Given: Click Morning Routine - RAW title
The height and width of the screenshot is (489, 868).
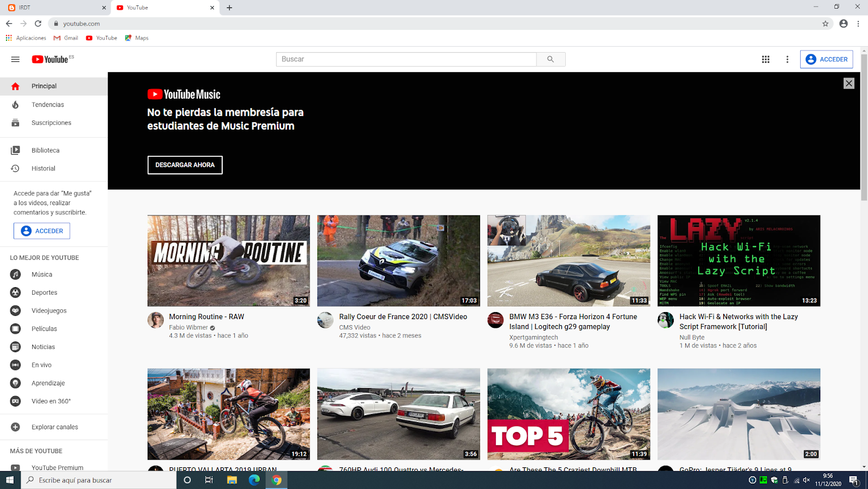Looking at the screenshot, I should pos(207,317).
